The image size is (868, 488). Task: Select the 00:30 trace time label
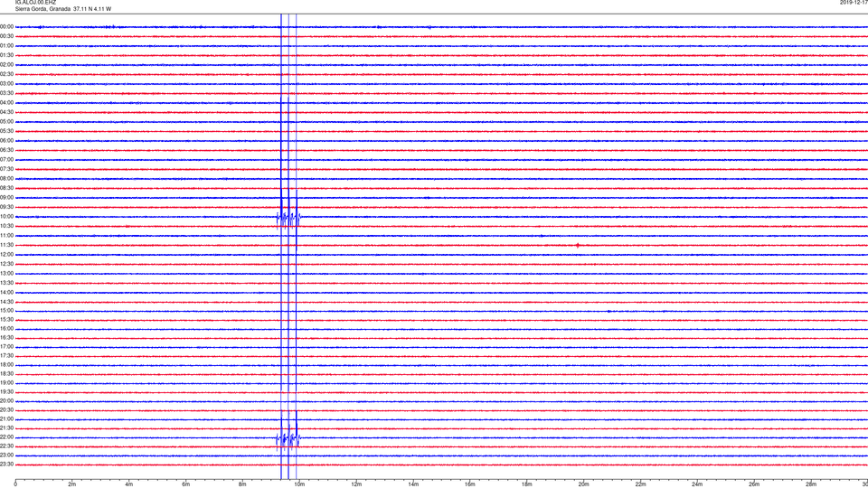click(6, 36)
